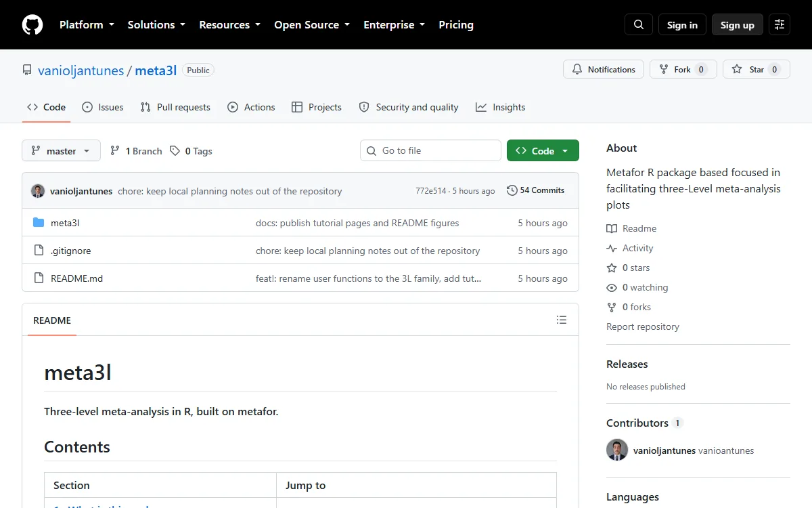Open the README.md file

pyautogui.click(x=77, y=278)
